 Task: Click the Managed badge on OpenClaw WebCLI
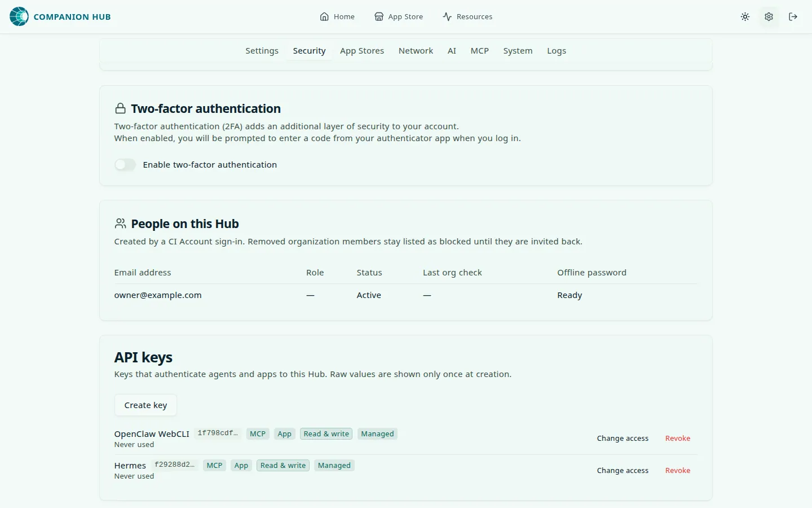click(377, 434)
